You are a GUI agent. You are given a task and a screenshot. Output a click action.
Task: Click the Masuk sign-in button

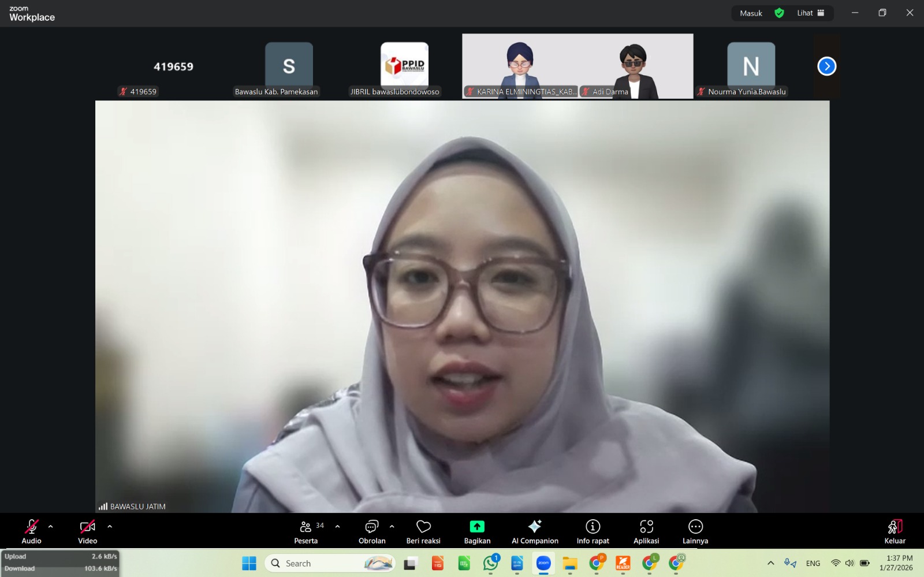(x=751, y=13)
